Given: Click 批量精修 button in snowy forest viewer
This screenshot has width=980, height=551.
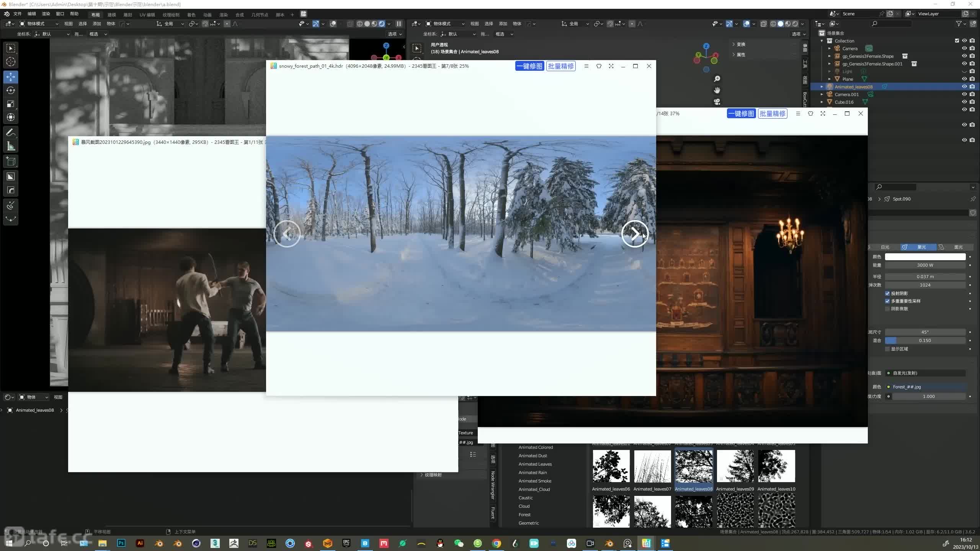Looking at the screenshot, I should (561, 66).
